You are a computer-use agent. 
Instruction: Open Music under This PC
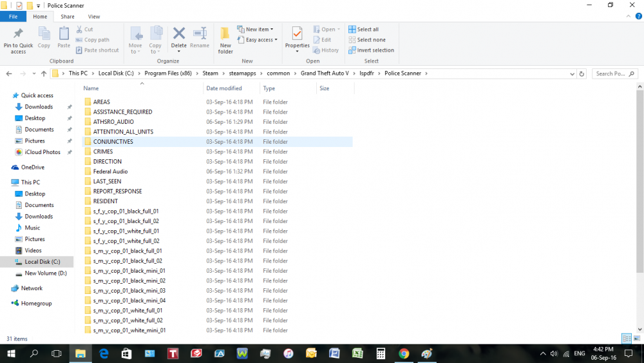coord(32,228)
